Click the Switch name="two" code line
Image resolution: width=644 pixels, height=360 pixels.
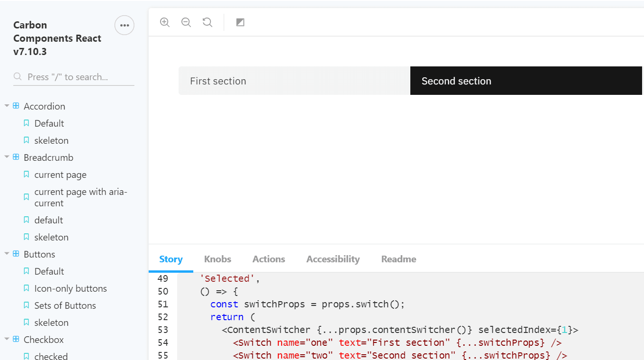[400, 355]
